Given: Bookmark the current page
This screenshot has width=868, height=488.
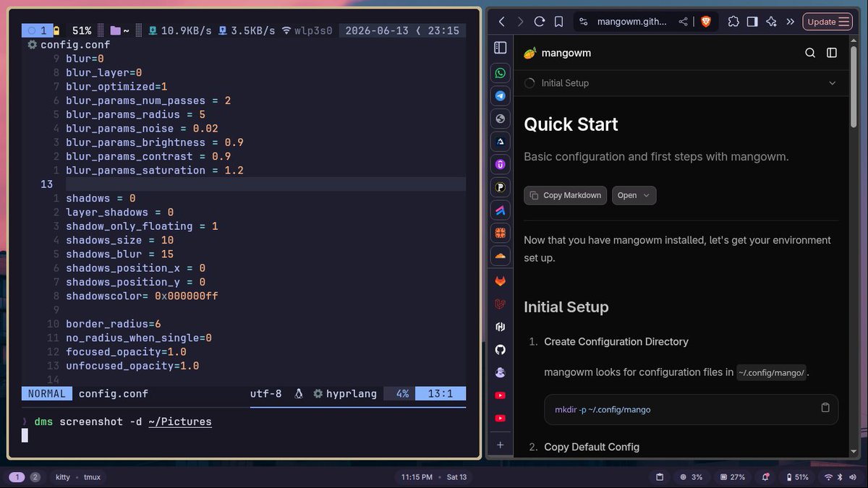Looking at the screenshot, I should click(x=558, y=22).
